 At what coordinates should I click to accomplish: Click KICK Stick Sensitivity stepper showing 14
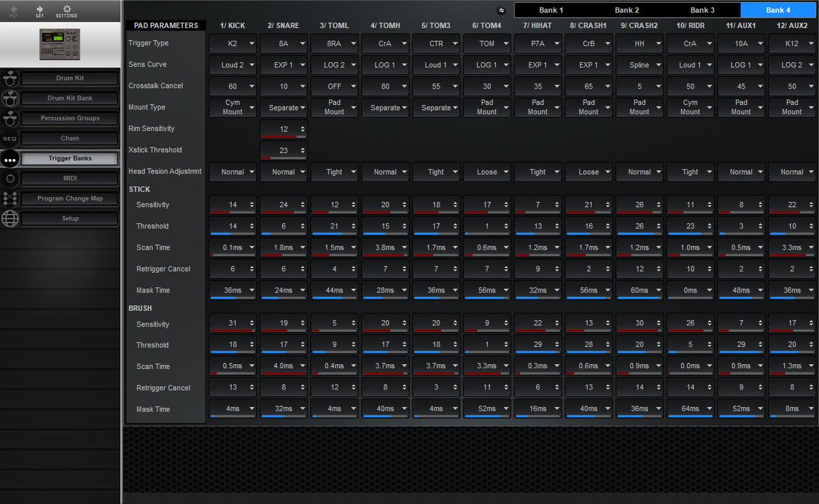tap(233, 205)
